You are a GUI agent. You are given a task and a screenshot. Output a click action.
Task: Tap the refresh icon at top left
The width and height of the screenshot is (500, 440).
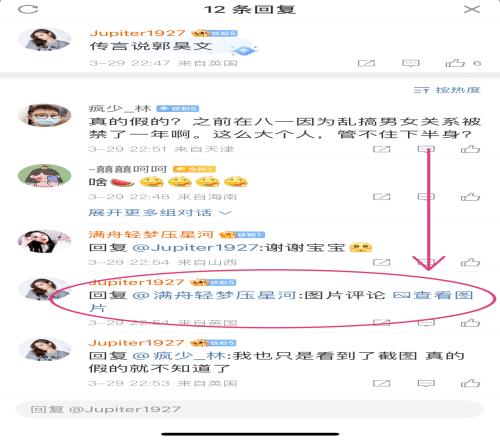(28, 9)
